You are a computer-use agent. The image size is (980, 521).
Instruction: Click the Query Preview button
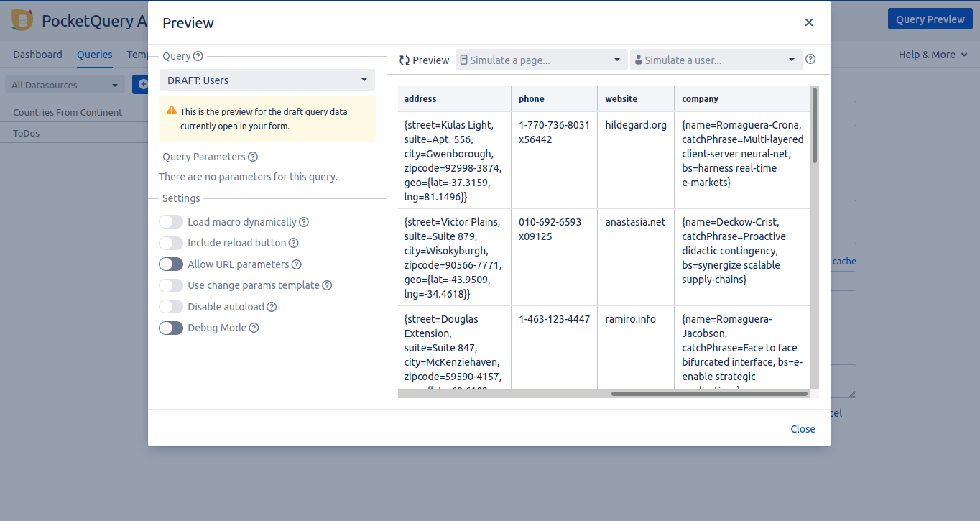pos(930,19)
